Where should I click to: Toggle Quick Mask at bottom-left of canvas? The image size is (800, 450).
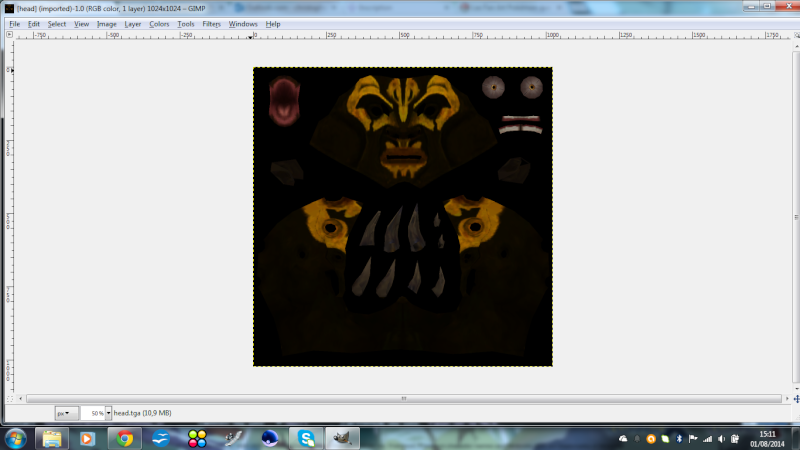pyautogui.click(x=9, y=399)
